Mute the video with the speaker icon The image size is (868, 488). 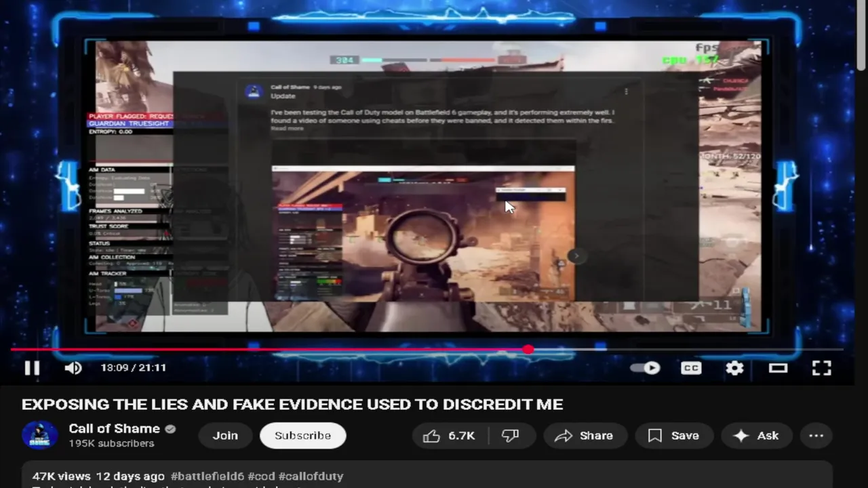(x=73, y=368)
